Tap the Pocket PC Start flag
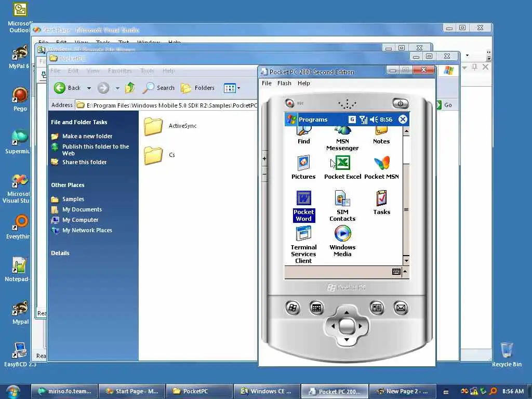 291,119
